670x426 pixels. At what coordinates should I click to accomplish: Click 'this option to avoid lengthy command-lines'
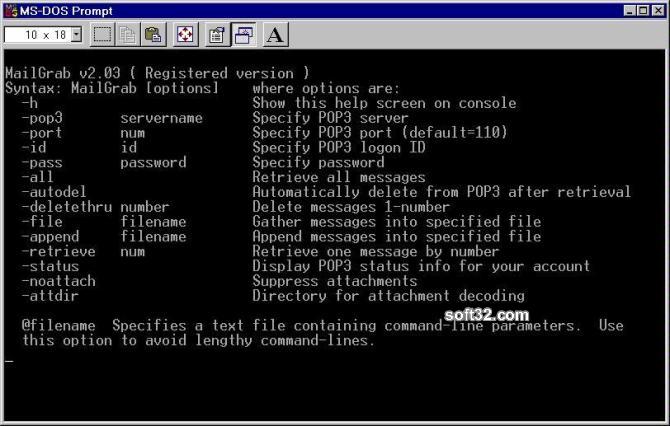tap(199, 341)
